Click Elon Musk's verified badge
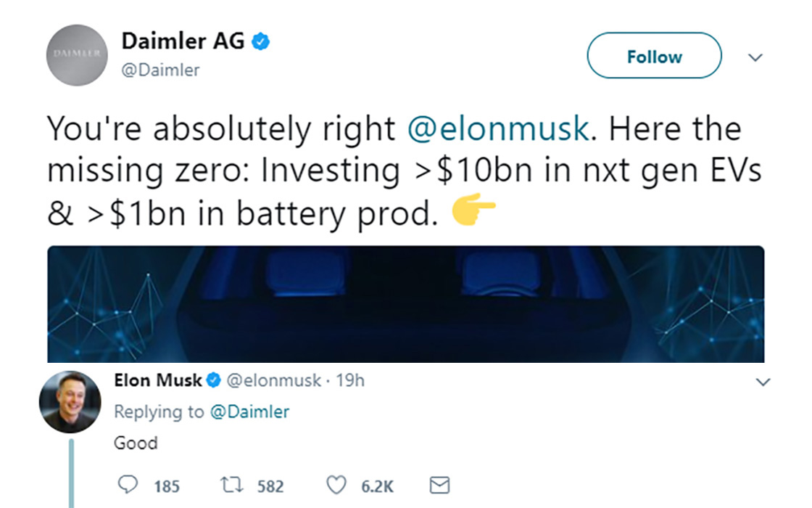The image size is (812, 508). [215, 380]
